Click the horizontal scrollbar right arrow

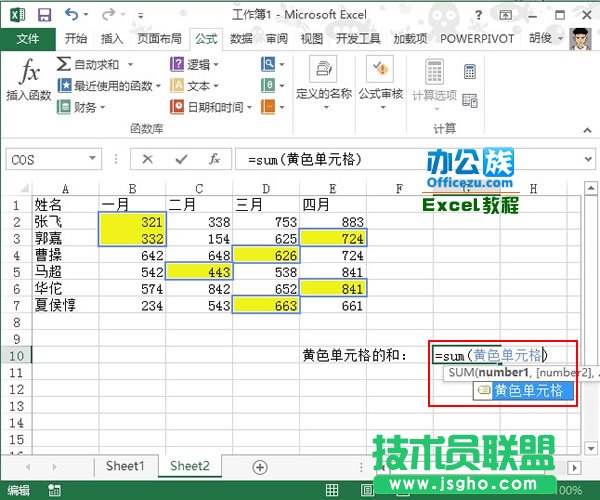[x=574, y=467]
